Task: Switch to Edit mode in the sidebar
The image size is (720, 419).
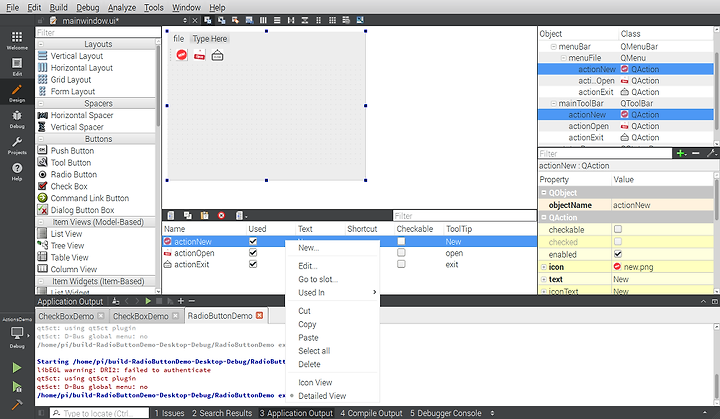Action: [x=17, y=66]
